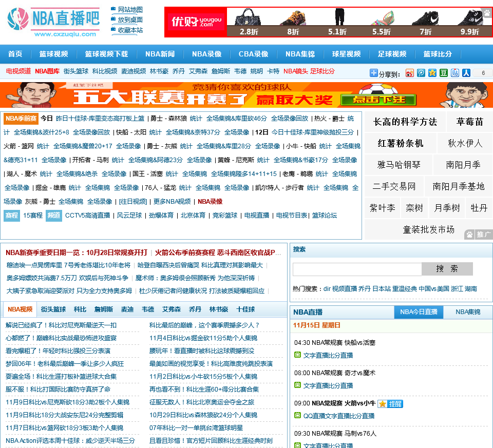Open the 优购 yougou.com ad logo
The height and width of the screenshot is (448, 493).
pos(196,22)
